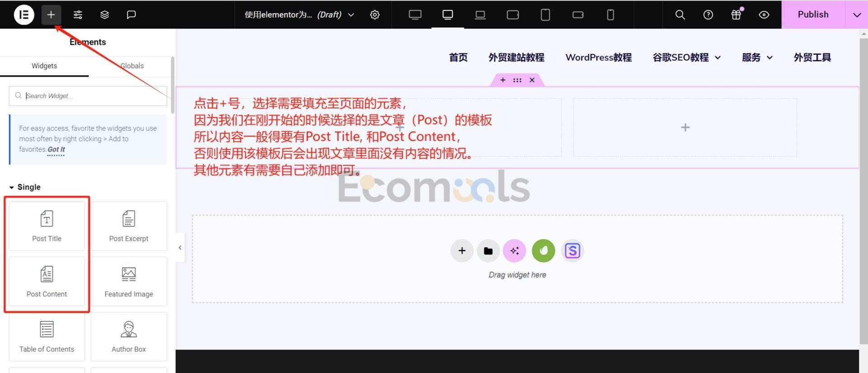Open Site Settings sliders icon
Image resolution: width=868 pixels, height=373 pixels.
coord(78,14)
